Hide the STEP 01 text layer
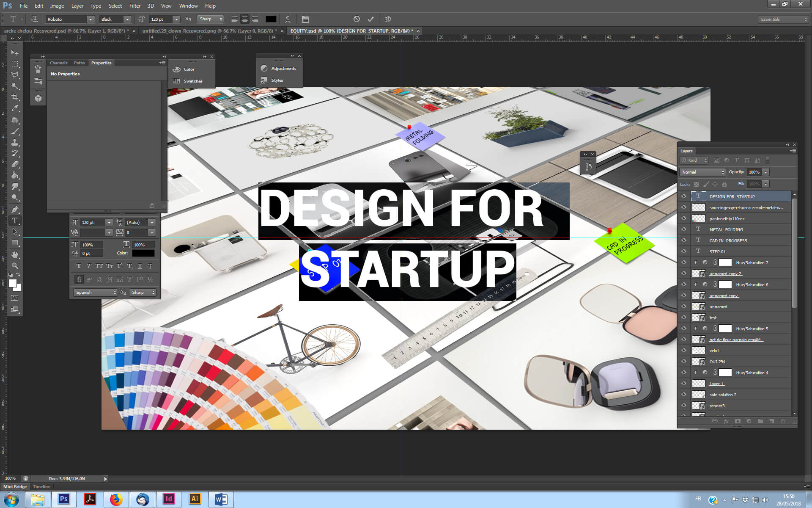 [684, 251]
